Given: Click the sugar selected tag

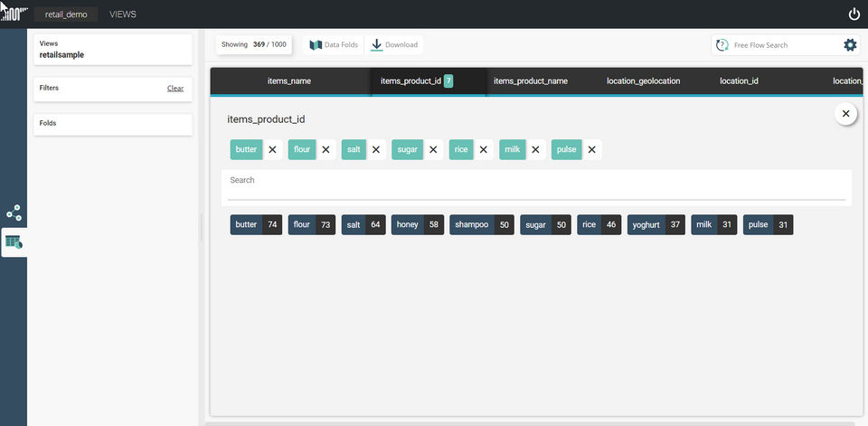Looking at the screenshot, I should tap(408, 149).
